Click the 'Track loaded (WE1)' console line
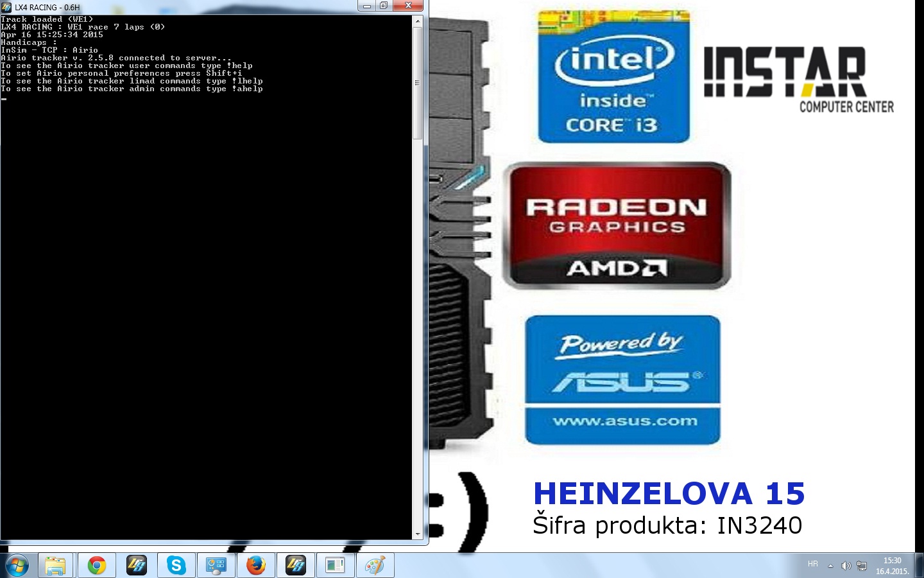Screen dimensions: 924x578 coord(47,19)
